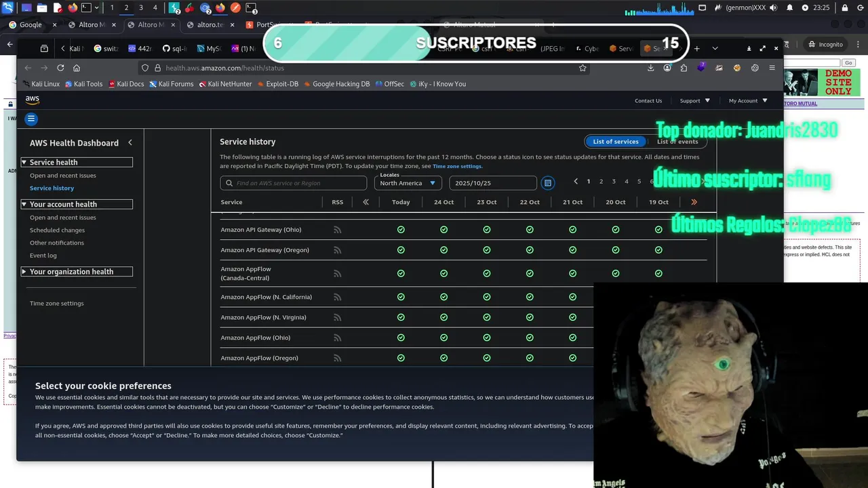The width and height of the screenshot is (868, 488).
Task: Open a new tab with plus button
Action: [x=696, y=49]
